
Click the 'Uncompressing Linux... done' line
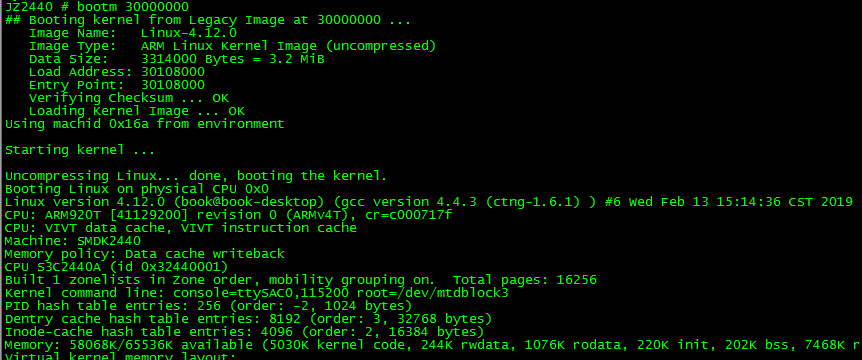pos(196,176)
